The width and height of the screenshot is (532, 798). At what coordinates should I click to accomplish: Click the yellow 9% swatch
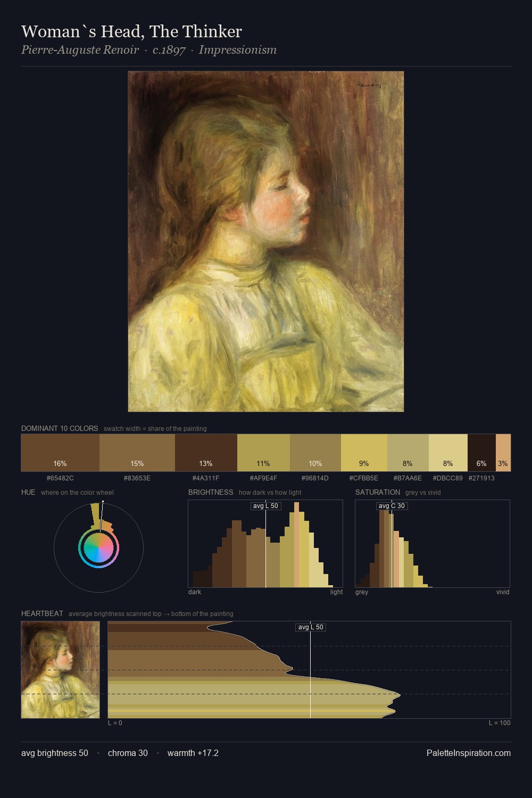pyautogui.click(x=364, y=453)
